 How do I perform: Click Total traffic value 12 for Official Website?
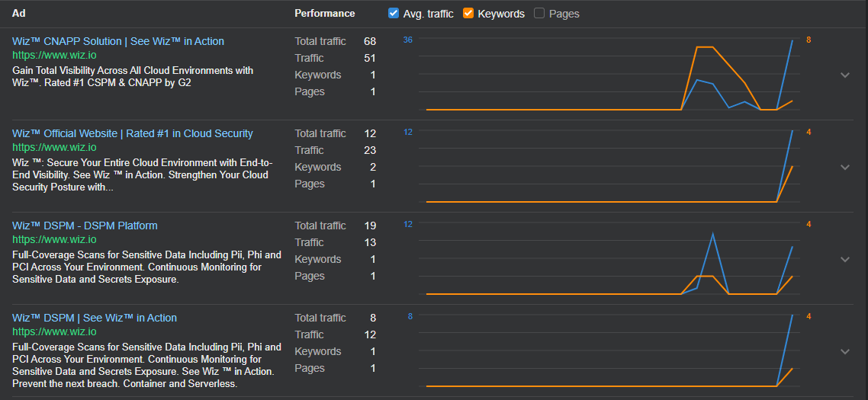pos(370,133)
